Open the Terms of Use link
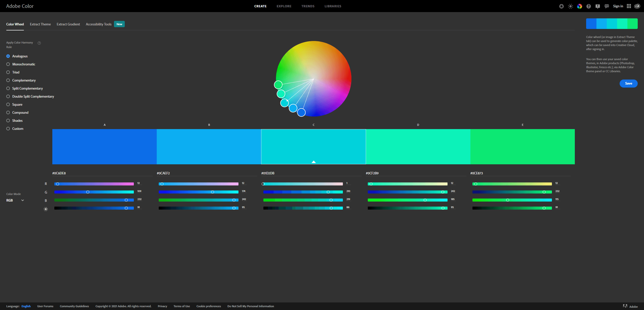This screenshot has width=644, height=310. pyautogui.click(x=181, y=306)
